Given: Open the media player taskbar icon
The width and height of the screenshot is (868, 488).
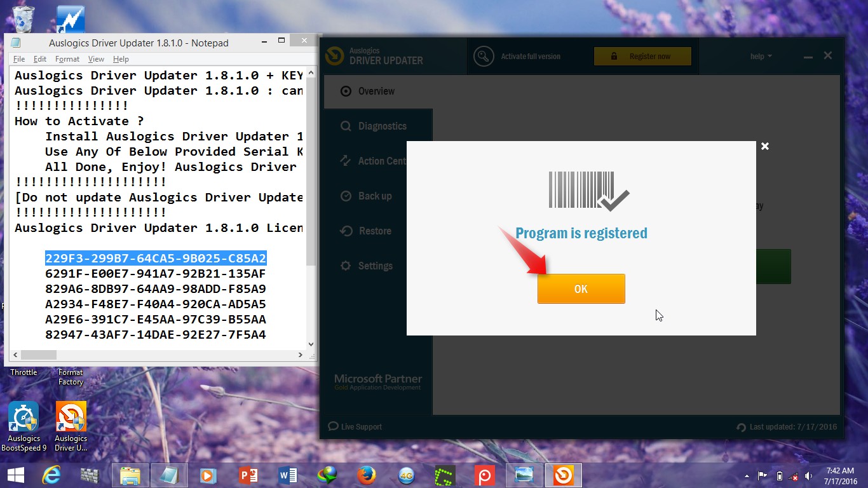Looking at the screenshot, I should (x=208, y=475).
